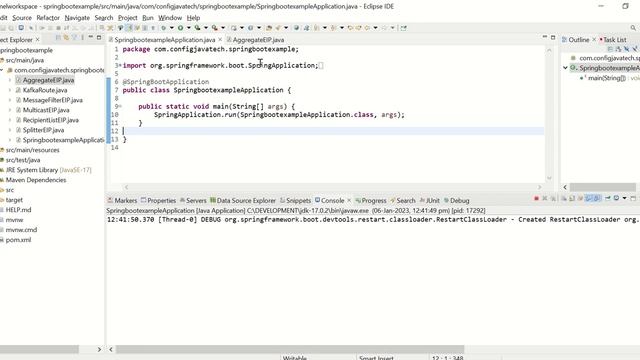This screenshot has height=360, width=640.
Task: Maximize the Project Explorer panel
Action: pos(99,37)
